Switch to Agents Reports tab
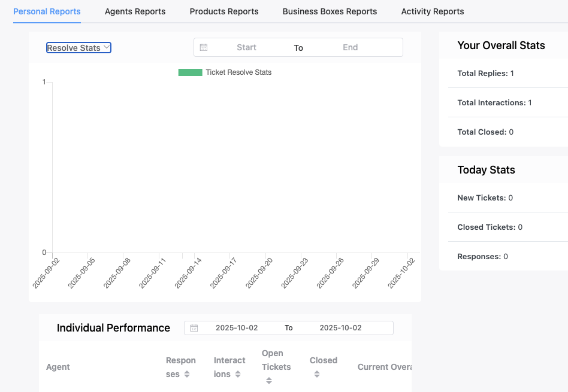The height and width of the screenshot is (392, 568). 135,11
